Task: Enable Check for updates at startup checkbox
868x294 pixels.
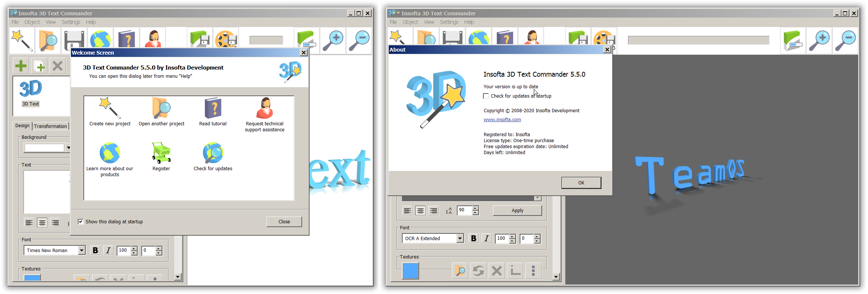Action: tap(486, 96)
